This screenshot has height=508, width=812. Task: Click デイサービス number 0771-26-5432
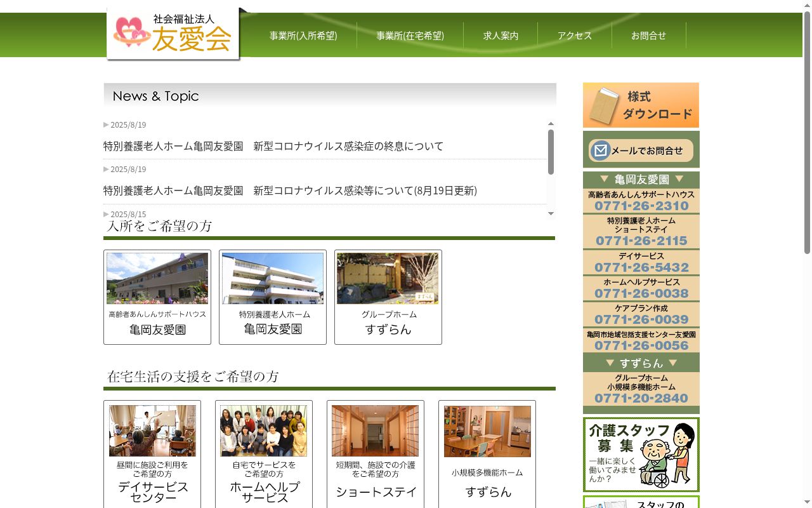(x=641, y=267)
